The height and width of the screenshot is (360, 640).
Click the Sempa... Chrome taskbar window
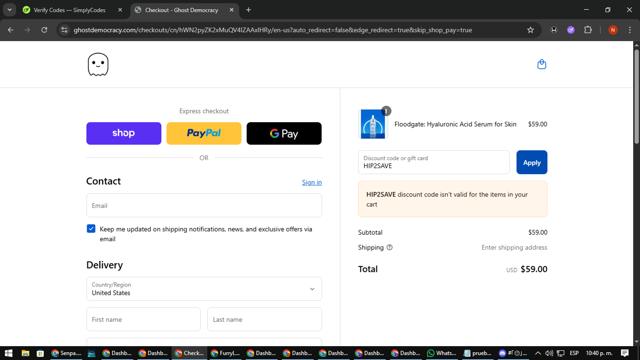66,353
